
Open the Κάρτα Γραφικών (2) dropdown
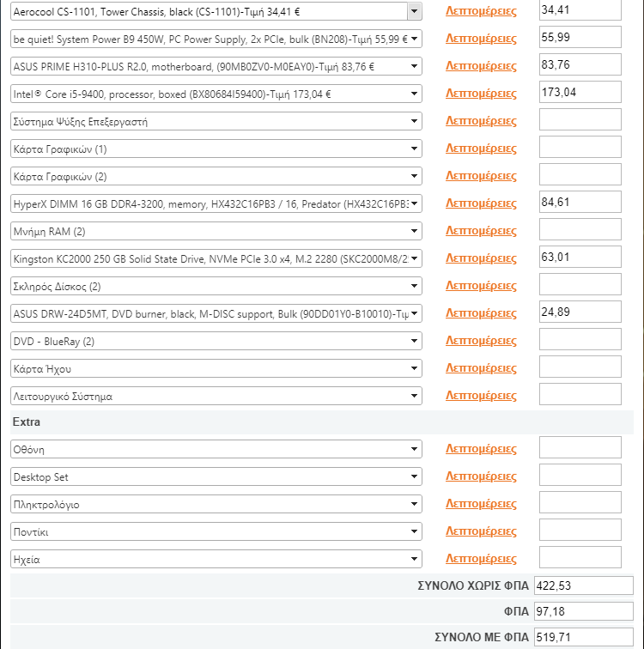coord(216,176)
